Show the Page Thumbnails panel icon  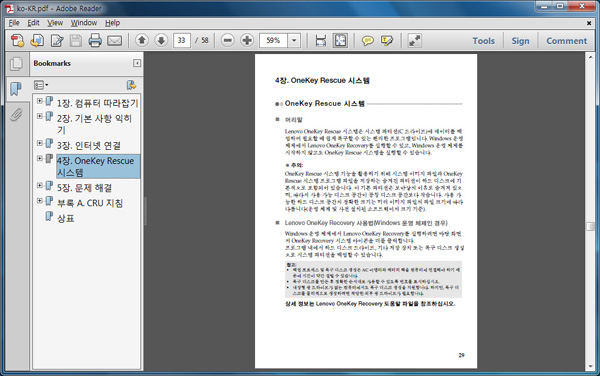coord(16,63)
